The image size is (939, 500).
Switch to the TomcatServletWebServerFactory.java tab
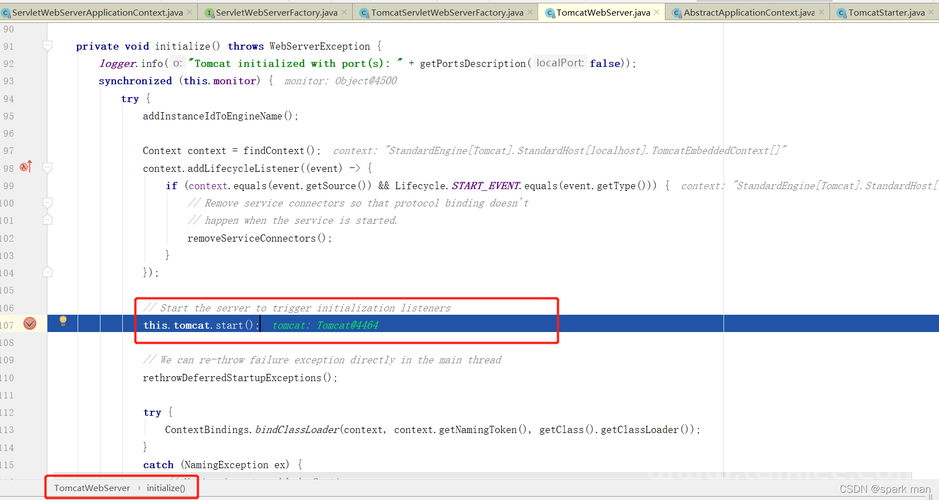(x=446, y=13)
